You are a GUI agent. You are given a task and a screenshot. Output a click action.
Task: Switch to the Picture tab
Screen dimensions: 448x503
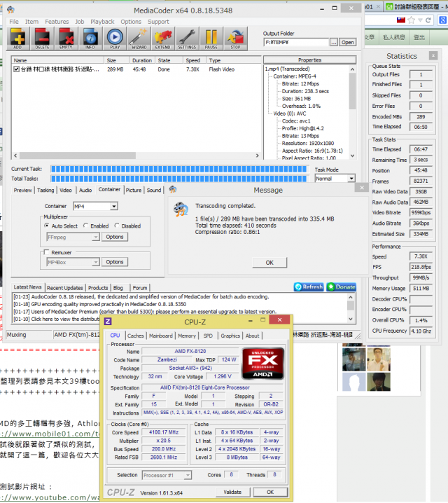(133, 191)
